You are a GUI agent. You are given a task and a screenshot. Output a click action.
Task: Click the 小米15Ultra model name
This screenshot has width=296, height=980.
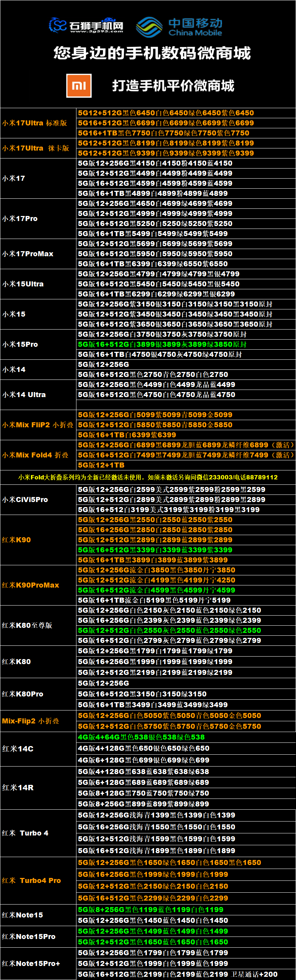tap(23, 284)
